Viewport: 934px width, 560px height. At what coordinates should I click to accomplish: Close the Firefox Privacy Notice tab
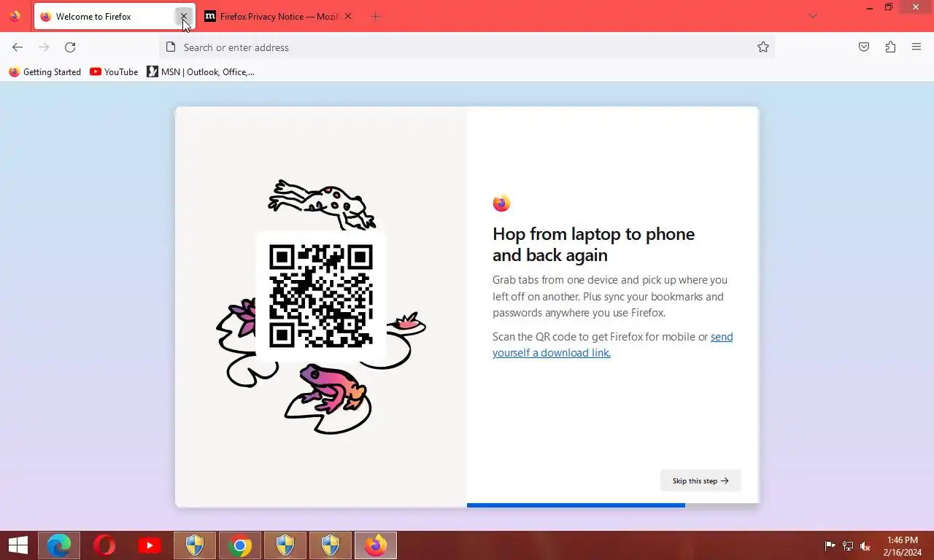coord(348,16)
